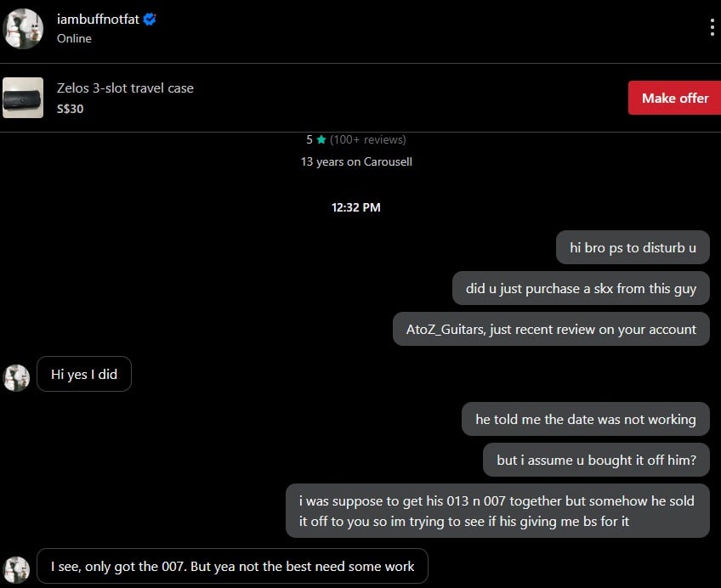This screenshot has height=588, width=721.
Task: Click the 12:32 PM timestamp
Action: [355, 207]
